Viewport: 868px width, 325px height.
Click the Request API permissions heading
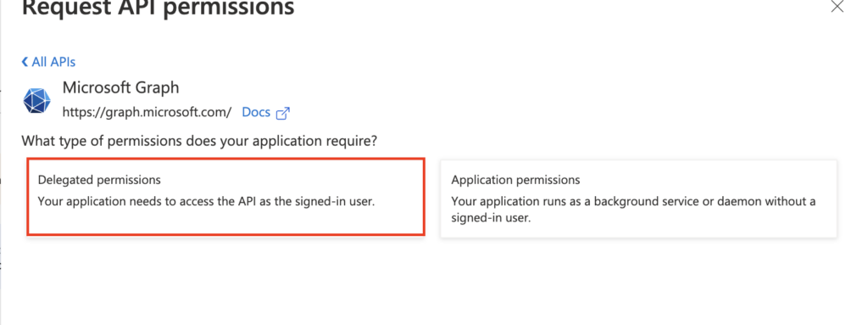159,7
